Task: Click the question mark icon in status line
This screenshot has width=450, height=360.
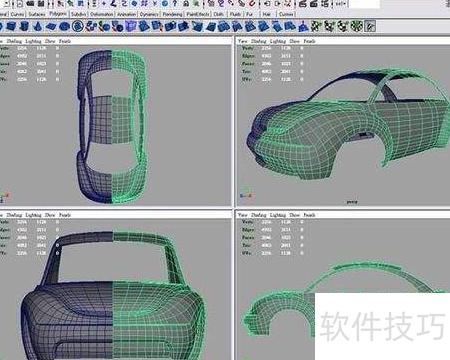Action: pyautogui.click(x=175, y=3)
